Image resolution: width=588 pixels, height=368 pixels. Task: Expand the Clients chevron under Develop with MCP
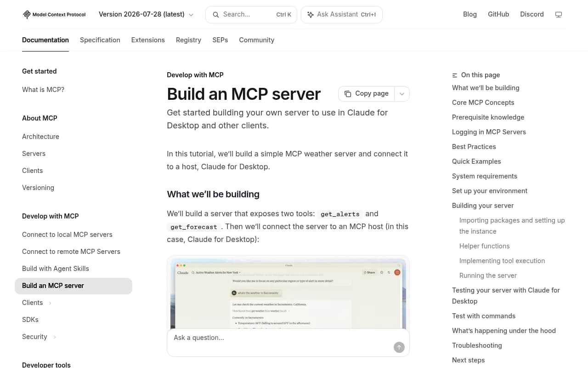50,303
